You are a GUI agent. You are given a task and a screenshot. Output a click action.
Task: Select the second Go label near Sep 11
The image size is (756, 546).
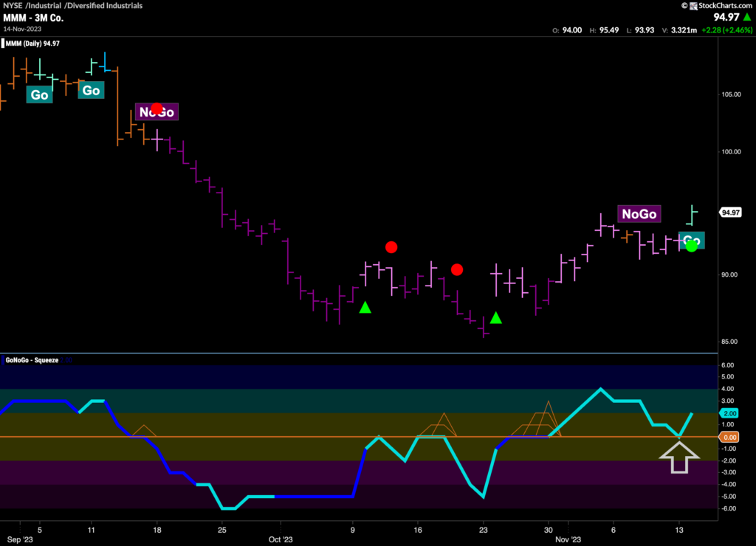click(91, 90)
